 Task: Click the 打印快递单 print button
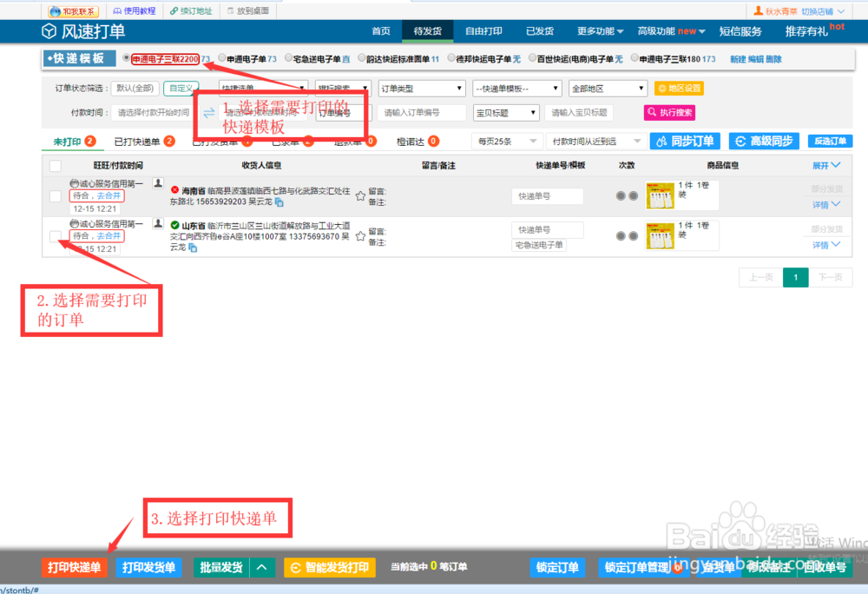tap(74, 567)
